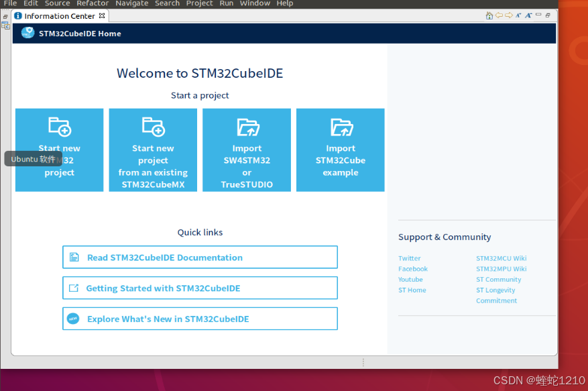The width and height of the screenshot is (588, 391).
Task: Import STM32Cube example tile
Action: click(x=341, y=150)
